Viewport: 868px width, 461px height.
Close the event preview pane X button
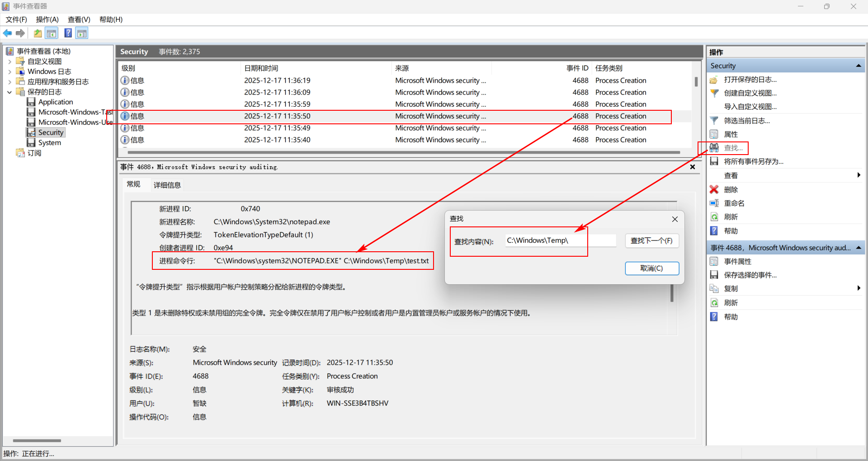coord(692,167)
